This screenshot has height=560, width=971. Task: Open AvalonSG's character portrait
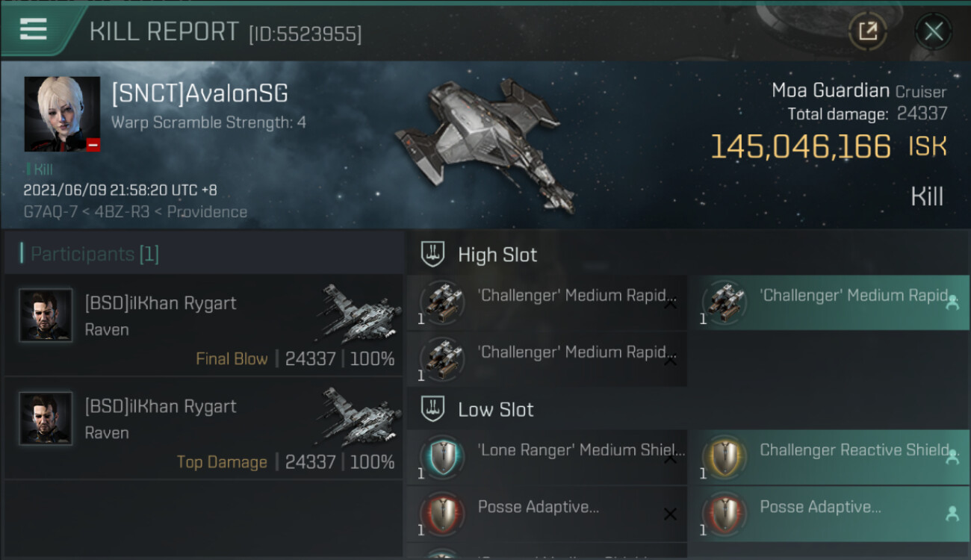pyautogui.click(x=62, y=114)
